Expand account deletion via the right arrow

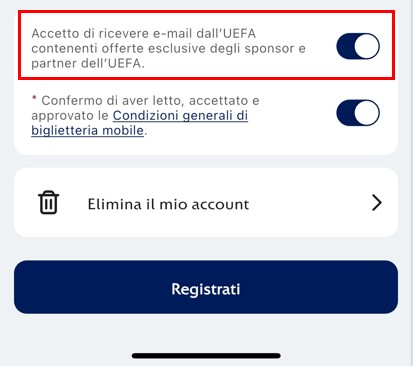coord(377,203)
